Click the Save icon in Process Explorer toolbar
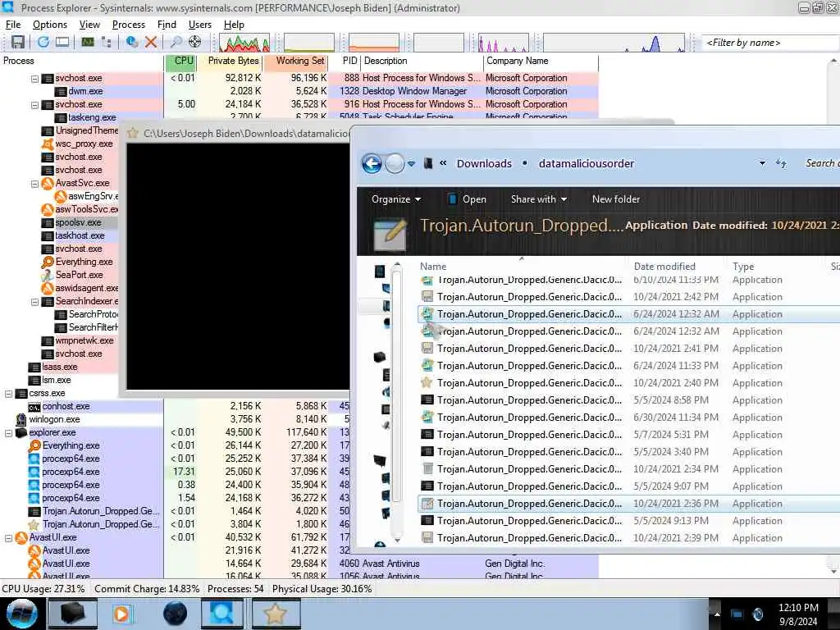 18,42
